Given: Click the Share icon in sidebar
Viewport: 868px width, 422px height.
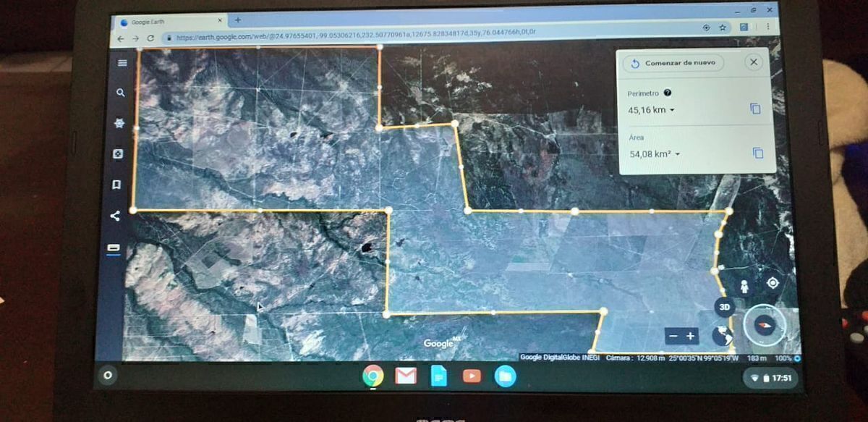Looking at the screenshot, I should (x=115, y=216).
